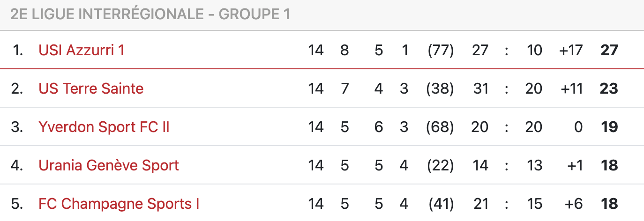
Task: Click rank number 4 in the standings
Action: (17, 165)
